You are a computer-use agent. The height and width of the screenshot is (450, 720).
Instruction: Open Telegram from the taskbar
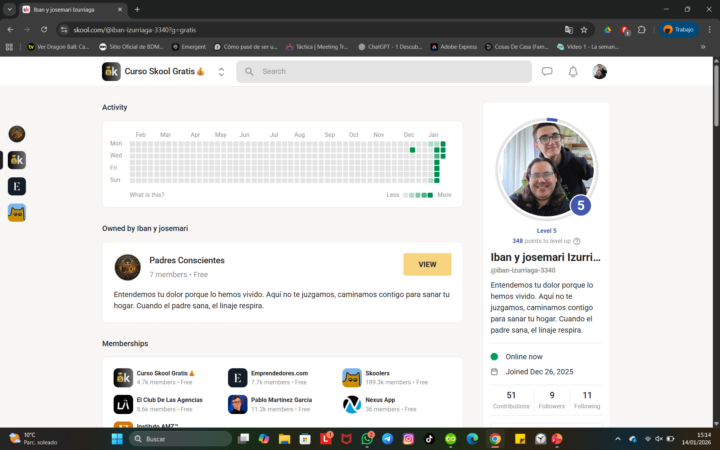pos(388,439)
